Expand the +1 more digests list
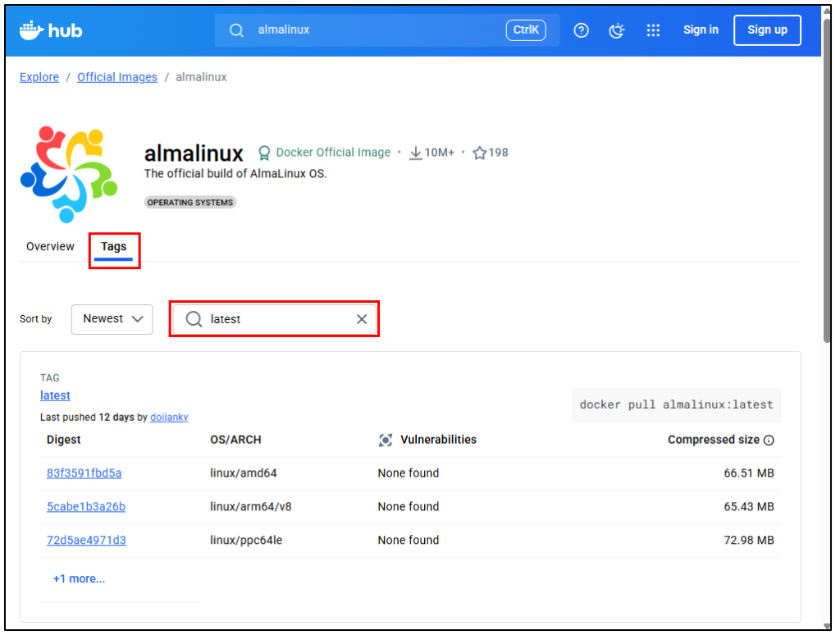The height and width of the screenshot is (635, 840). click(x=79, y=578)
